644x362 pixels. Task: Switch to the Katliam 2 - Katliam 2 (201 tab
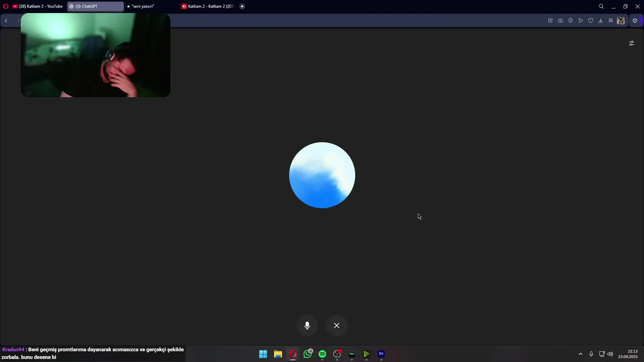208,7
